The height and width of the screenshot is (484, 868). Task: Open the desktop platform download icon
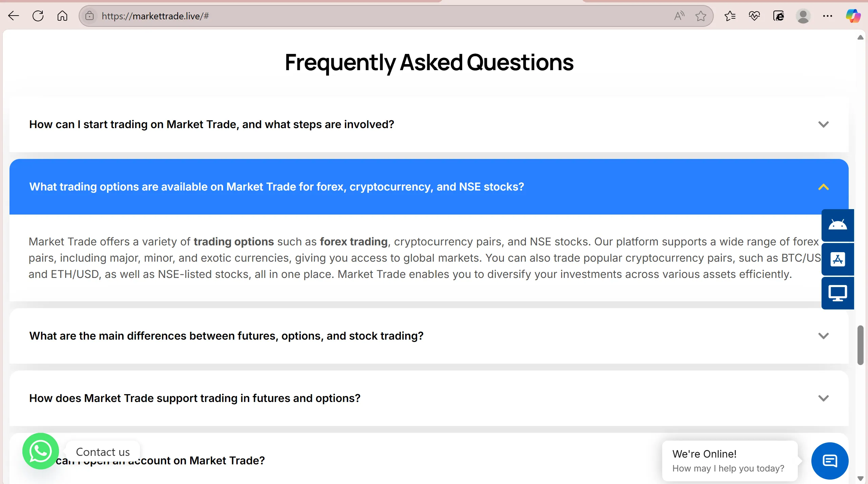(x=837, y=293)
